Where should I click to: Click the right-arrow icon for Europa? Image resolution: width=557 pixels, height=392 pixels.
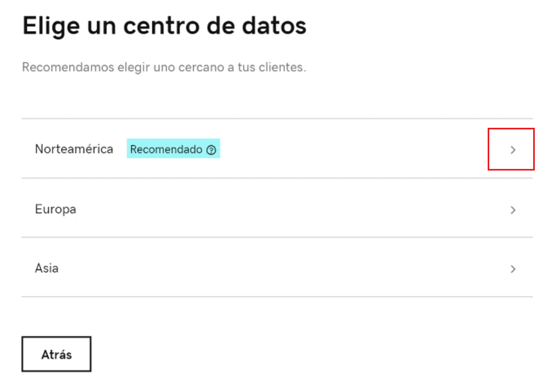point(513,210)
